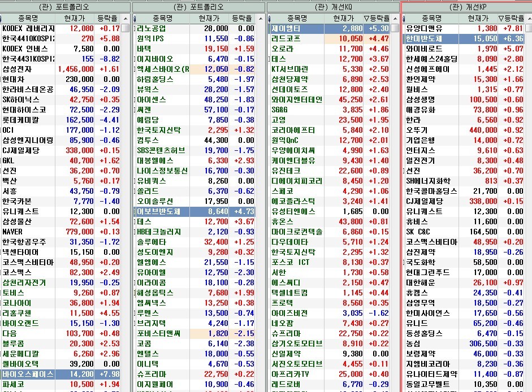Select the highlighted 바이오스페이스 row
The image size is (532, 392).
click(60, 374)
